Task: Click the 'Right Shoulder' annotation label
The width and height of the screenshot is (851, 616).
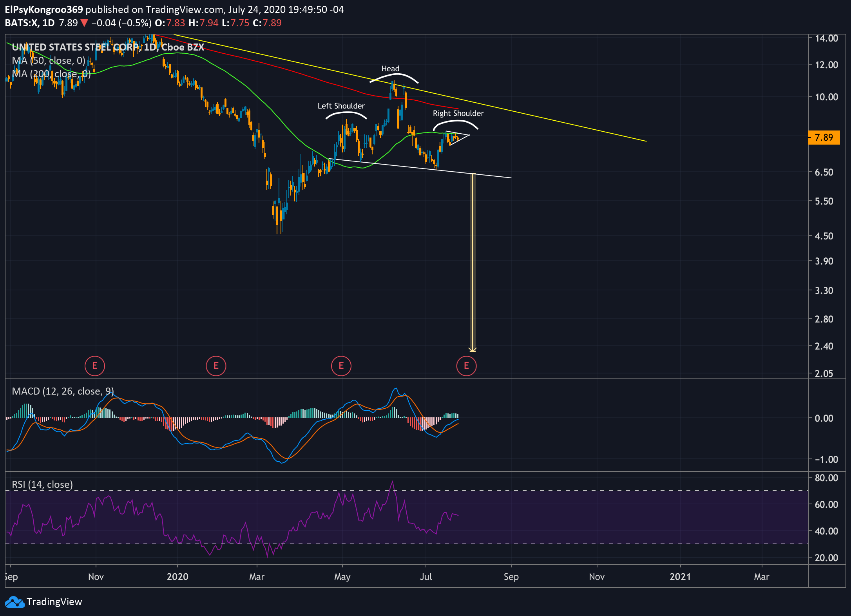Action: coord(458,113)
